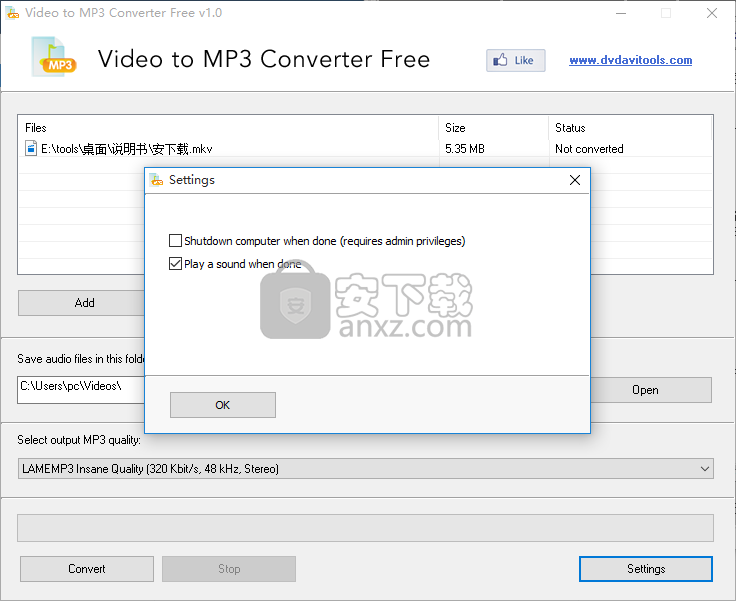Screen dimensions: 736x601
Task: Enable Shutdown computer when done checkbox
Action: click(176, 241)
